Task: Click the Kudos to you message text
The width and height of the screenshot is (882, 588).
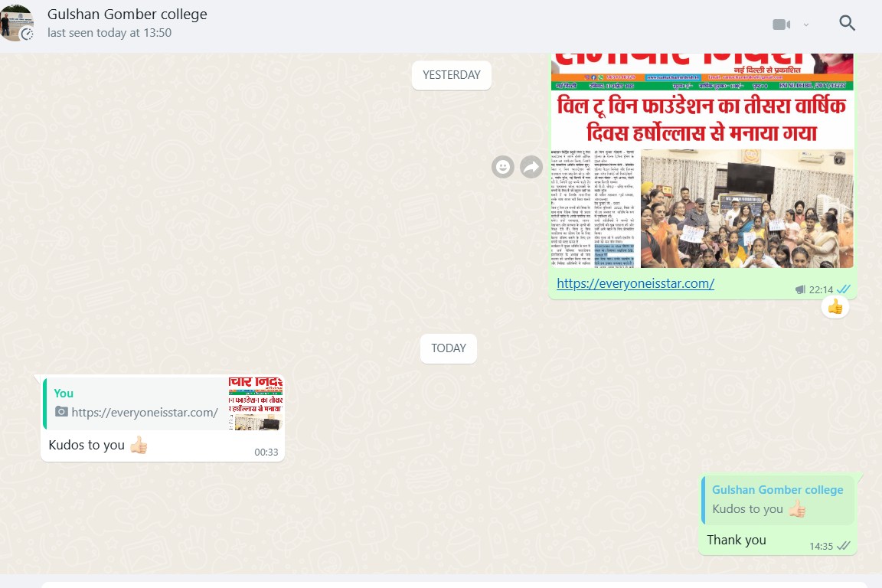Action: pyautogui.click(x=87, y=445)
